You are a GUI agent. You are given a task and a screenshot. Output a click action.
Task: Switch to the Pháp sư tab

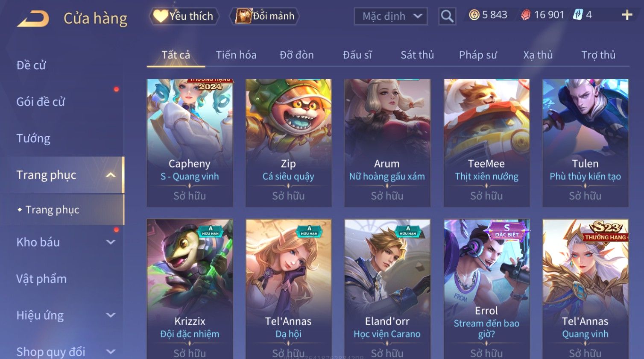(x=478, y=55)
